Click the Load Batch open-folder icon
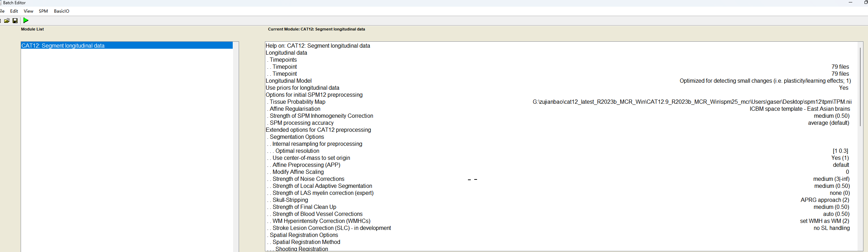Viewport: 868px width, 252px height. coord(7,21)
